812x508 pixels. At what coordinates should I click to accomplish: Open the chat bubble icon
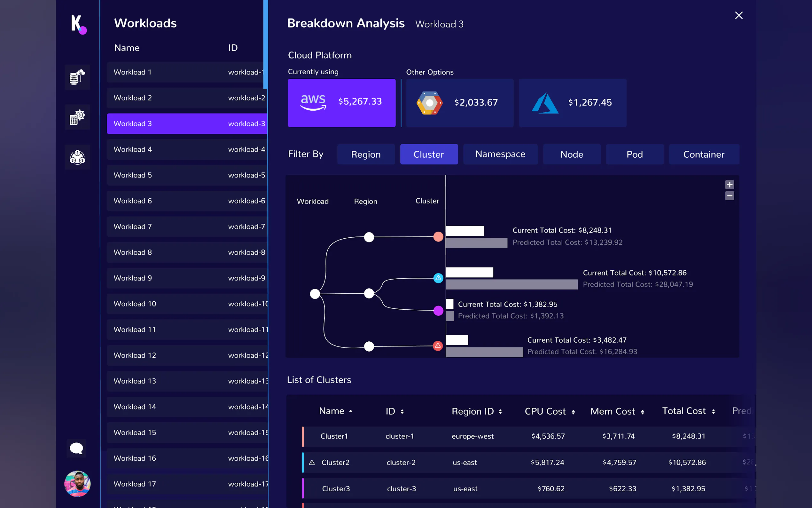pos(76,448)
